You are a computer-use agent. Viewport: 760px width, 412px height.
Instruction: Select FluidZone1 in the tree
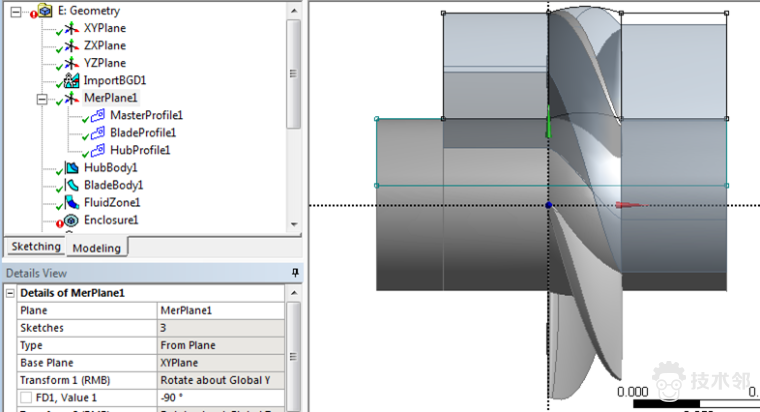coord(112,203)
